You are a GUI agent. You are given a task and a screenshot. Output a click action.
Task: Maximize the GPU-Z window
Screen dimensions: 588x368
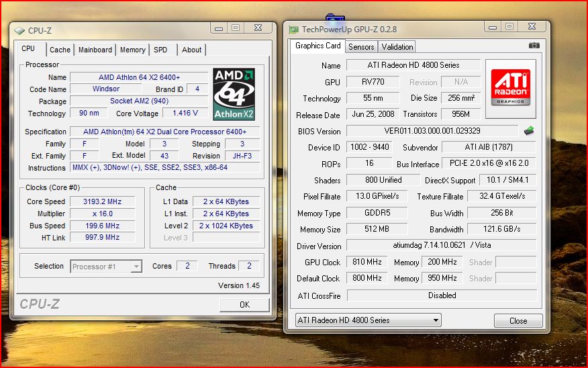(x=509, y=26)
